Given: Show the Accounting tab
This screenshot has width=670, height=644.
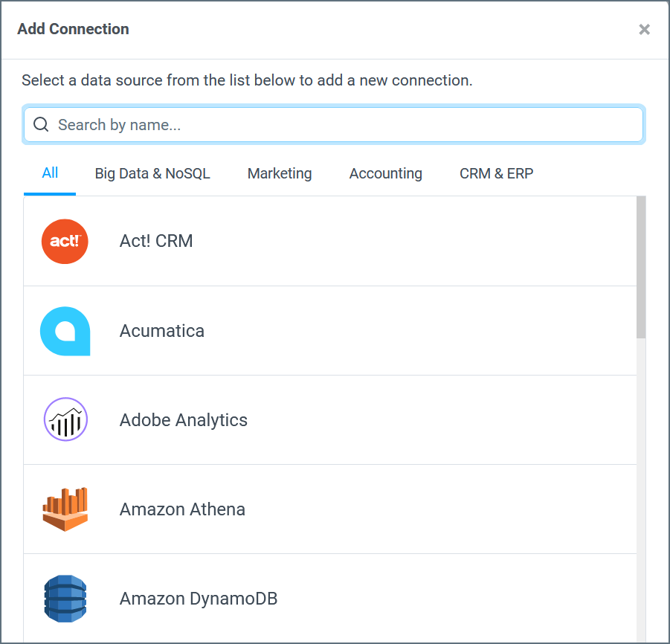Looking at the screenshot, I should click(x=385, y=173).
